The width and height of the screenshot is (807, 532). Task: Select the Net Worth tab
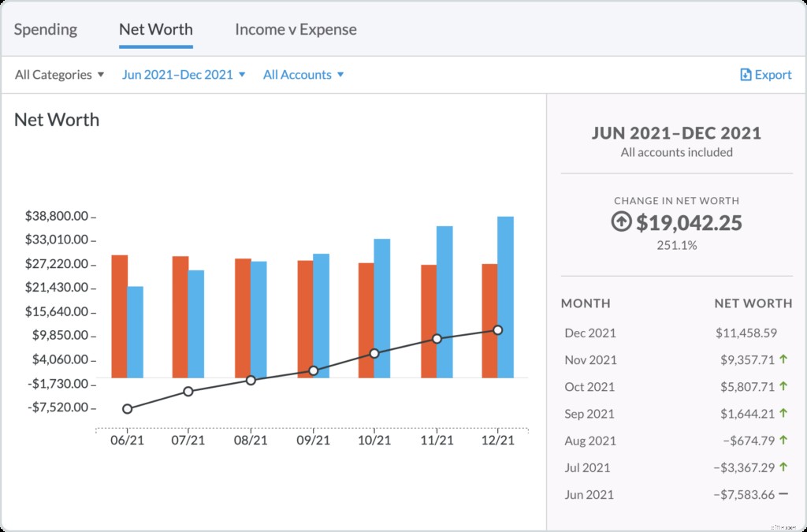coord(155,29)
